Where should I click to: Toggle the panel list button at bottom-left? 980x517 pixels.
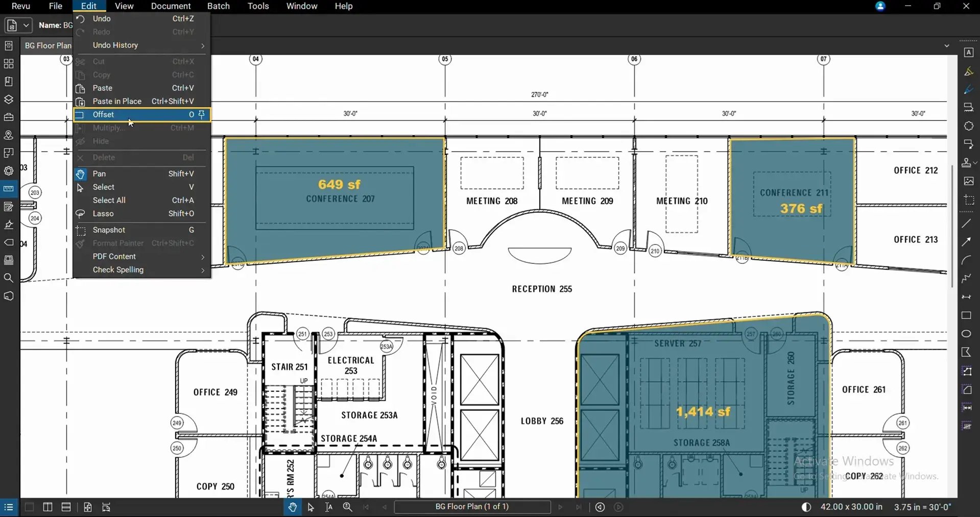tap(9, 507)
